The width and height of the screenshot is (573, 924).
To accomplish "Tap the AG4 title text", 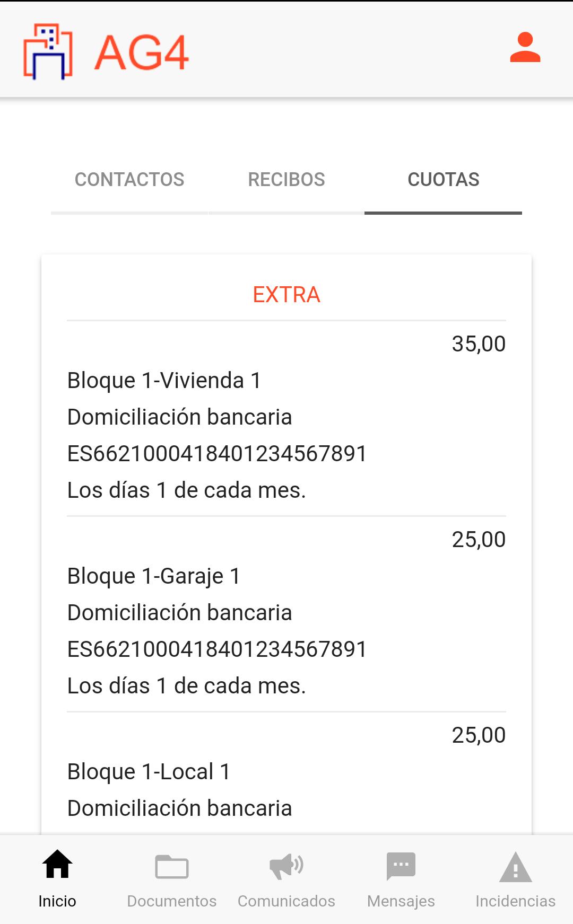I will click(x=142, y=52).
